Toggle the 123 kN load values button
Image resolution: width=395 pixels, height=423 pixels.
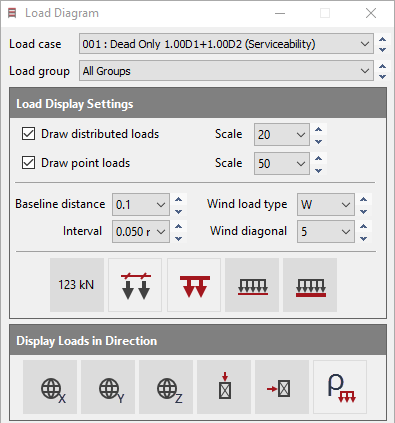coord(77,285)
